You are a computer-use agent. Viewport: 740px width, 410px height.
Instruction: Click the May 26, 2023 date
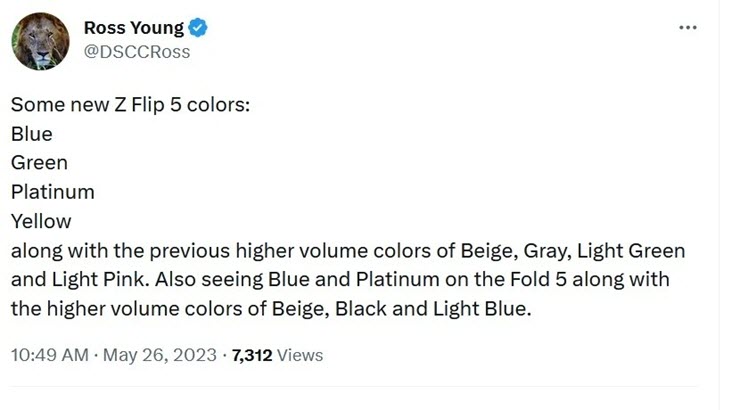pos(159,355)
